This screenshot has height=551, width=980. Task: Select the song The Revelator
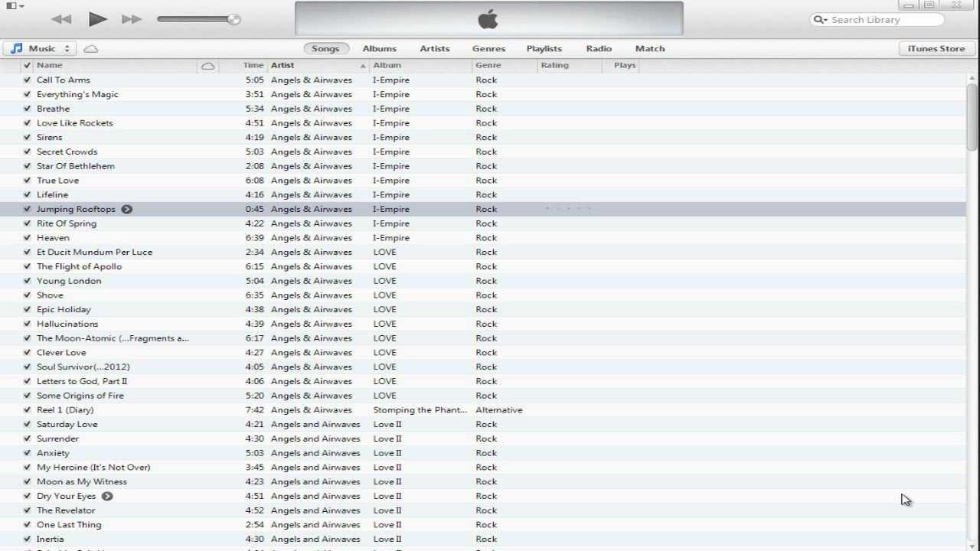pos(66,510)
